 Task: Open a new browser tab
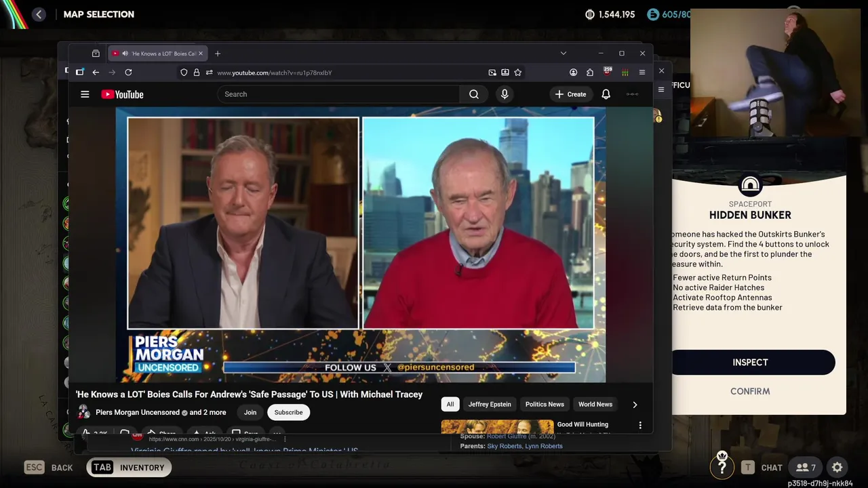pyautogui.click(x=218, y=54)
